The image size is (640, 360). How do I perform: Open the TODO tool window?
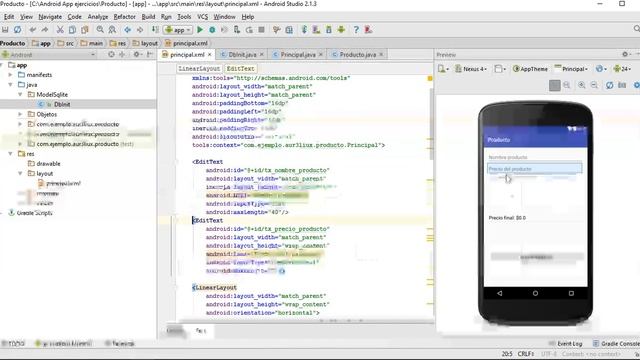tap(13, 344)
